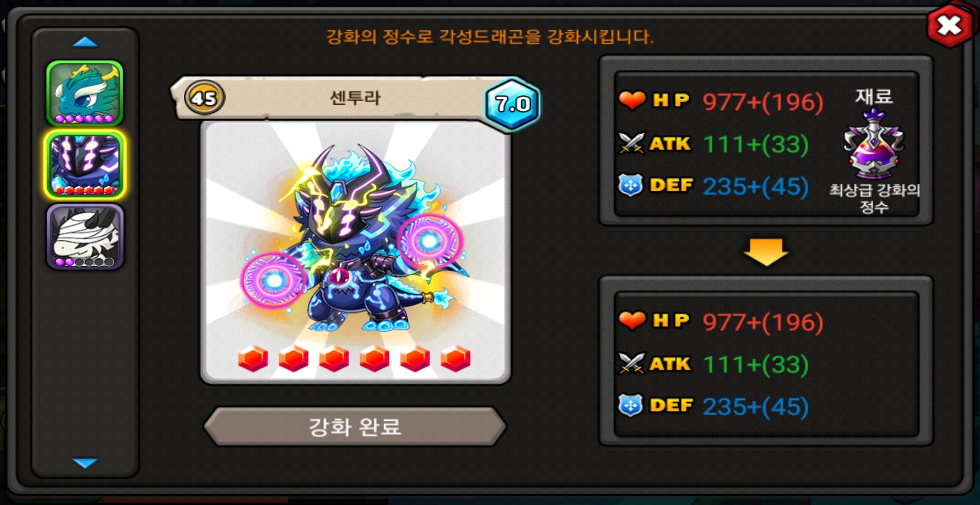980x505 pixels.
Task: Tap the 7.0 blue hexagon grade badge
Action: (x=513, y=104)
